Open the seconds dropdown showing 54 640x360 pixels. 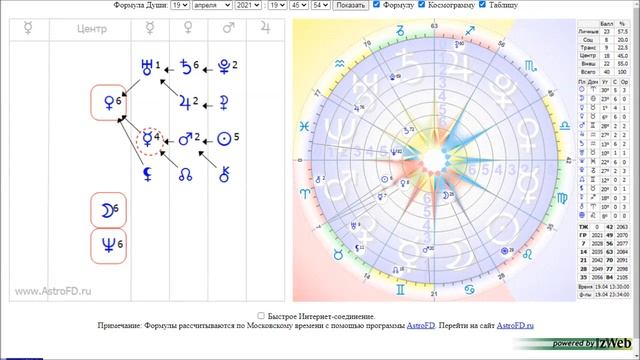click(320, 5)
